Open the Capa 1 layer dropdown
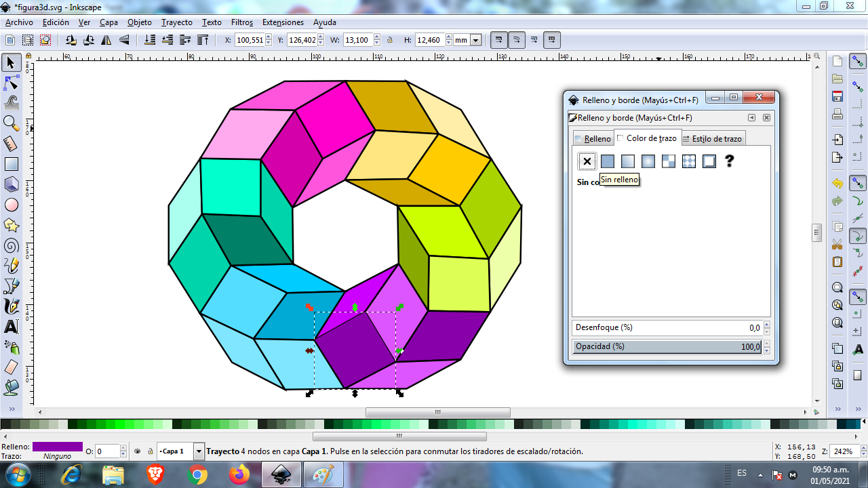868x488 pixels. (x=199, y=451)
